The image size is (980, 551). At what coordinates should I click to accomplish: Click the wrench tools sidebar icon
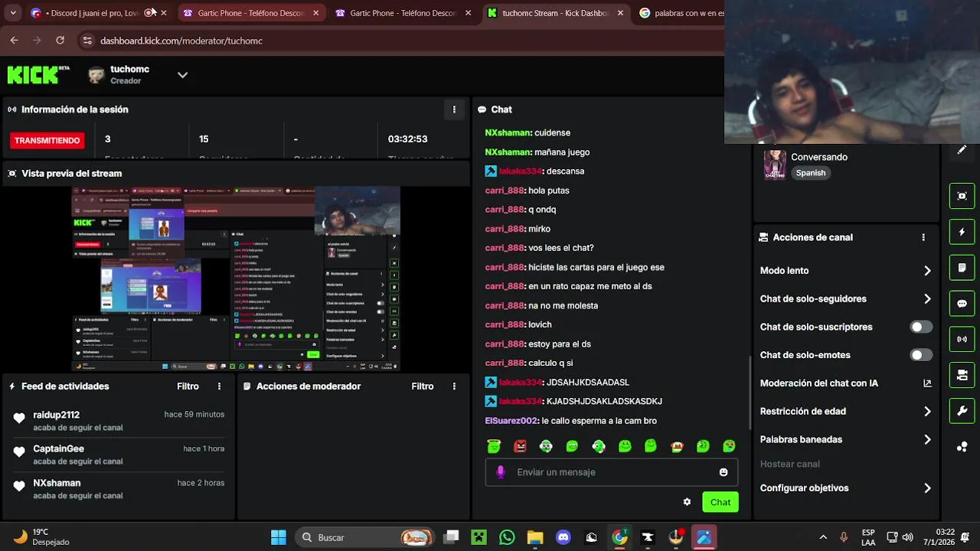pyautogui.click(x=962, y=411)
